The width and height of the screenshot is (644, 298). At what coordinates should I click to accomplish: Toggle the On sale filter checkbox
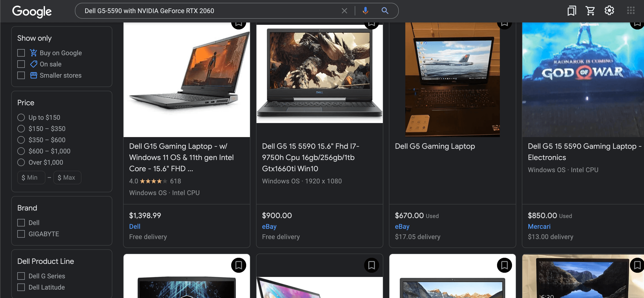21,64
